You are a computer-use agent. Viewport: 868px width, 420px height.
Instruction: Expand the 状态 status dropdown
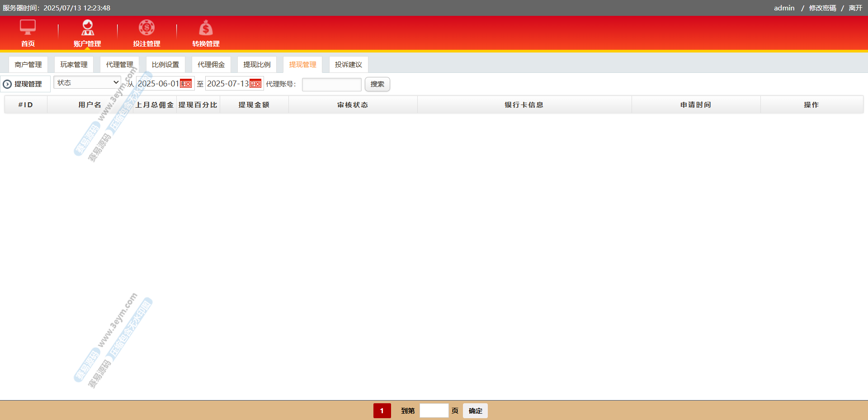(x=87, y=82)
